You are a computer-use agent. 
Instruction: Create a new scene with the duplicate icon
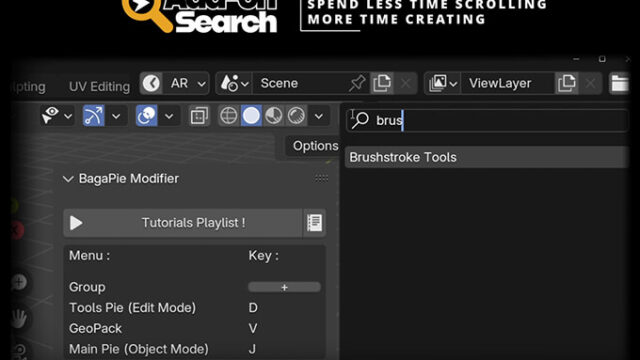(x=382, y=83)
